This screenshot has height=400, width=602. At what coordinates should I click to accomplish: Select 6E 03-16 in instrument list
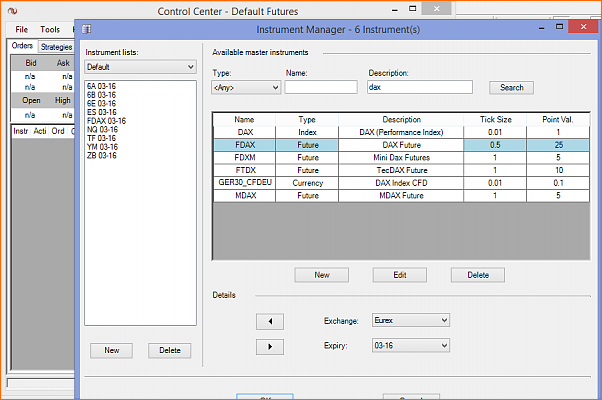point(101,103)
